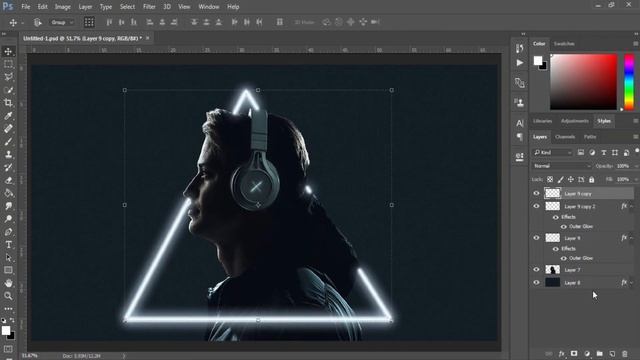640x360 pixels.
Task: Open the Layers panel flyout menu
Action: (636, 137)
